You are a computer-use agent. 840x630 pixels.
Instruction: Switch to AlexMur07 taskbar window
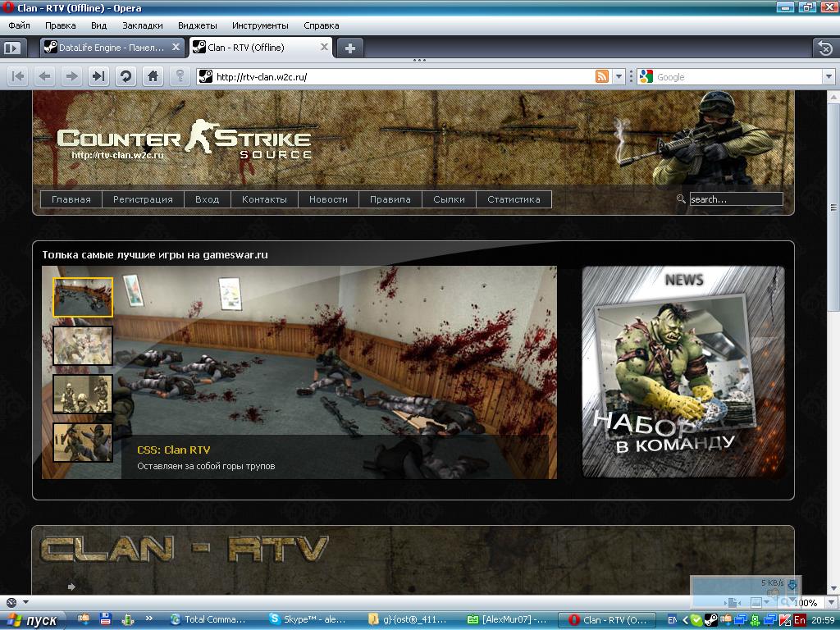507,620
